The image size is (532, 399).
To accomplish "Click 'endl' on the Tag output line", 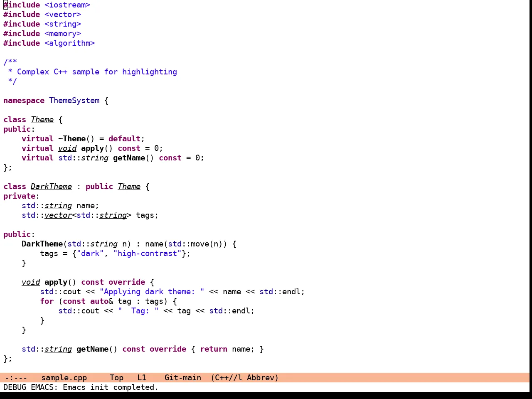I will point(241,311).
